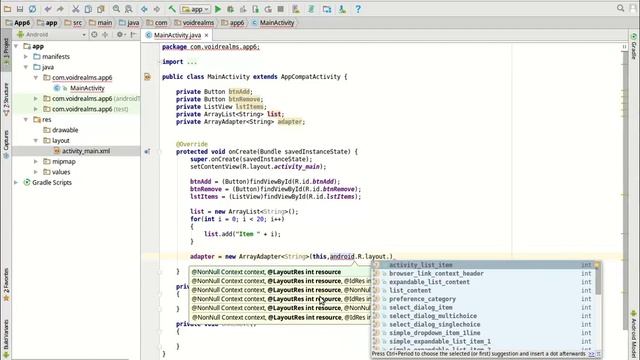Image resolution: width=640 pixels, height=360 pixels.
Task: Select MainActivity in the project tree
Action: [x=87, y=88]
